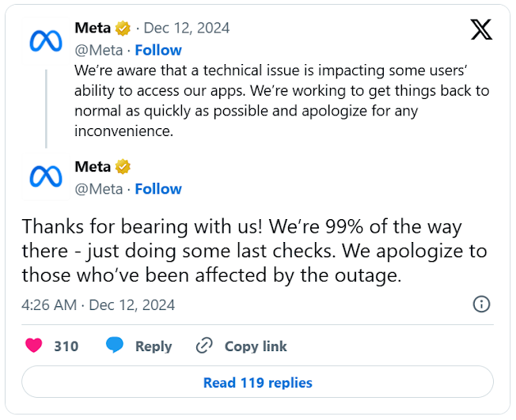Click the Reply text label
Screen dimensions: 516x420
pyautogui.click(x=154, y=346)
